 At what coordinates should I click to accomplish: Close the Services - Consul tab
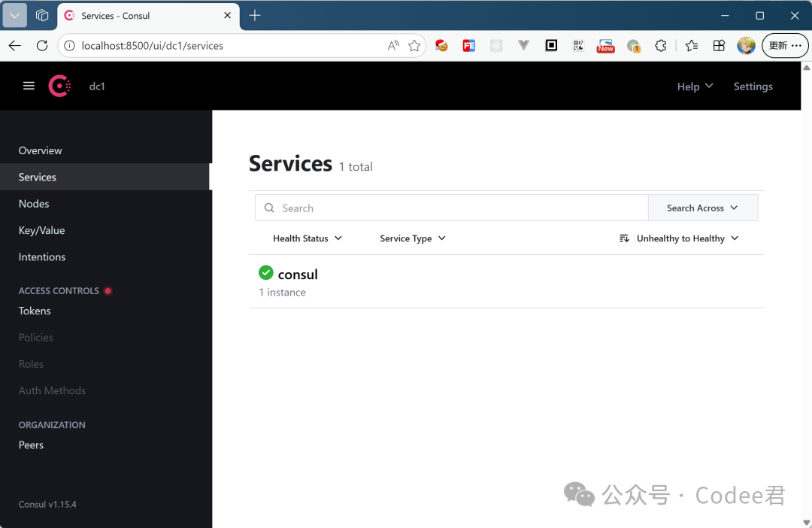click(x=227, y=16)
